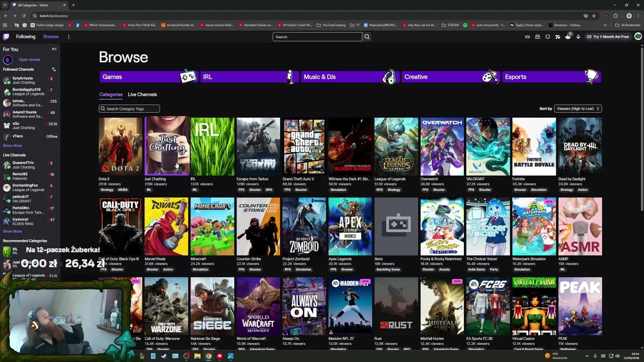The image size is (644, 362).
Task: Bookmark this page with the star icon
Action: 594,16
